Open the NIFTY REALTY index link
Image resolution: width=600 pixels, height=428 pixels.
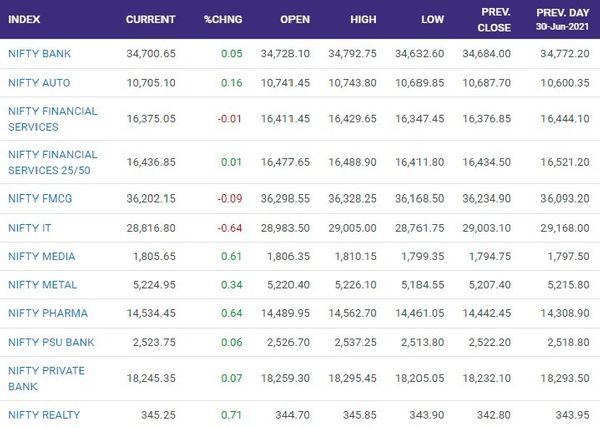coord(44,415)
